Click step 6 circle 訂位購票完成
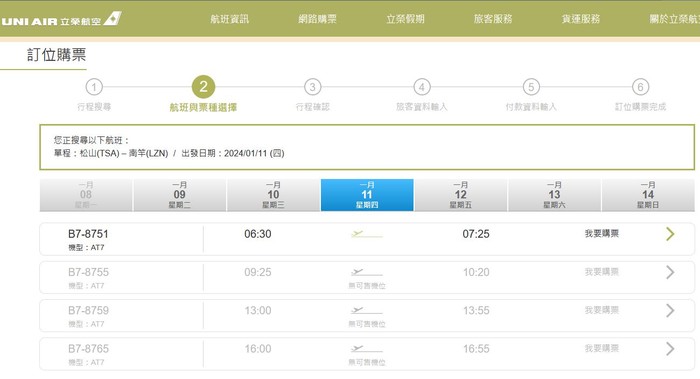Screen dimensions: 700x379 tap(640, 87)
